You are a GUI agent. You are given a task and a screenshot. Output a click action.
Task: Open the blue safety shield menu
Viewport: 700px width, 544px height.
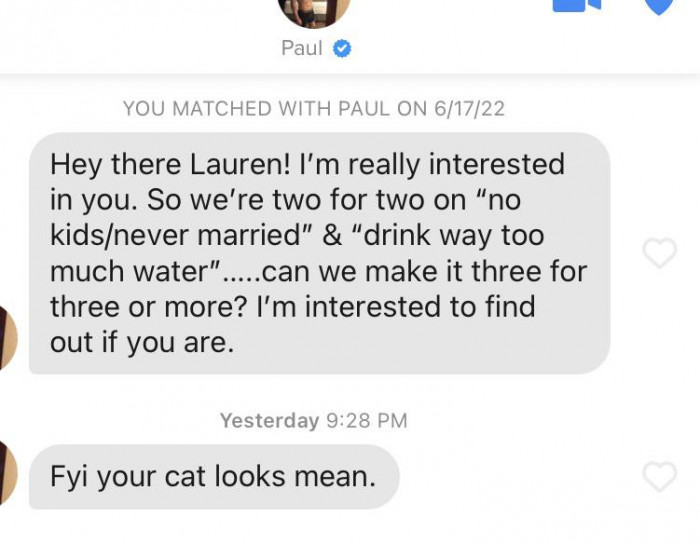[x=659, y=7]
